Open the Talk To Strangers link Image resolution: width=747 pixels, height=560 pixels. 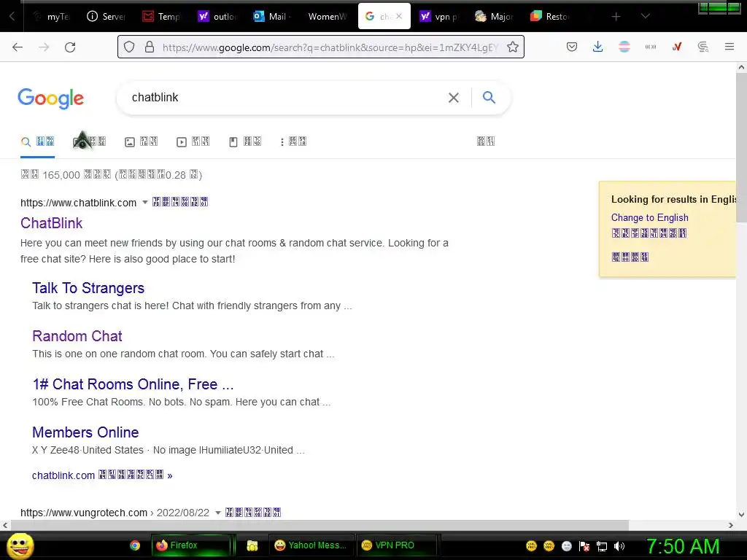[88, 287]
